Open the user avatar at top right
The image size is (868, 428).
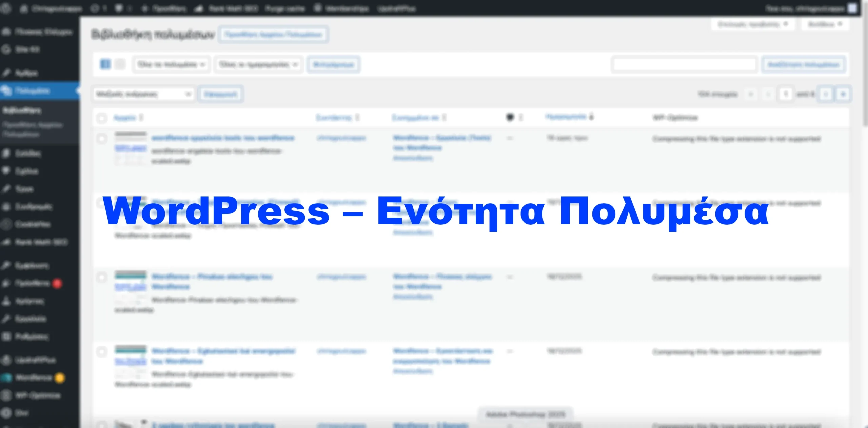point(852,8)
